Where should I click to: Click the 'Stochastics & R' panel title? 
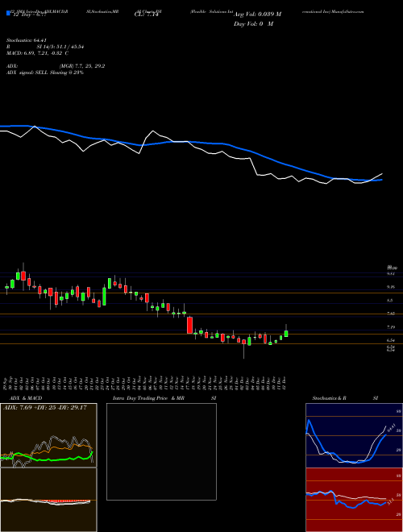pos(329,398)
